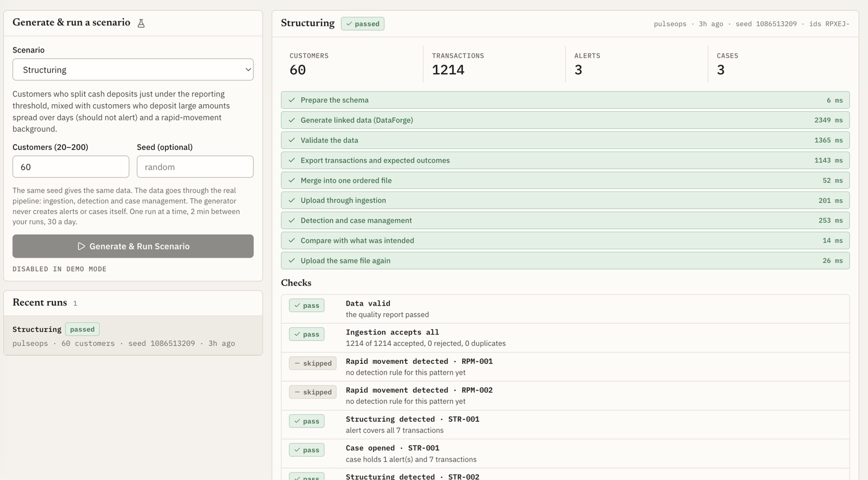Expand the Generate linked data (DataForge) step
Image resolution: width=868 pixels, height=480 pixels.
coord(565,120)
